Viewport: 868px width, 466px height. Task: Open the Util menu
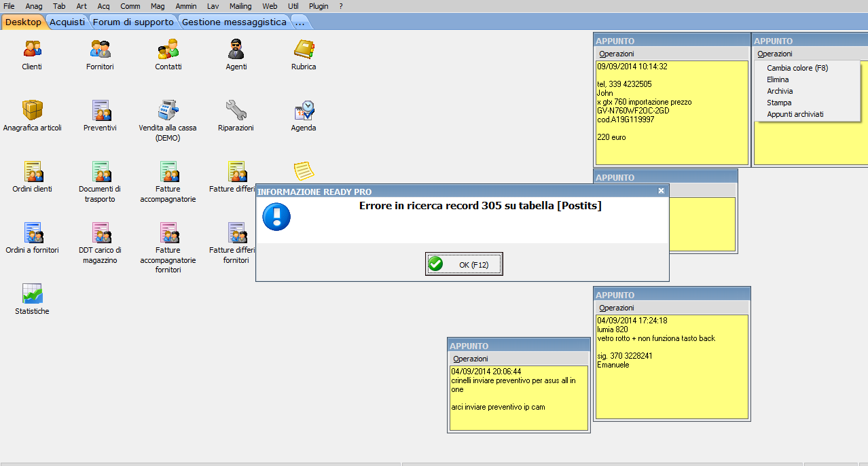tap(293, 6)
